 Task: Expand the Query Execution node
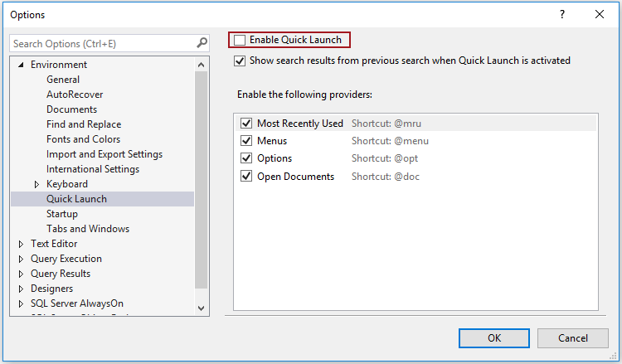click(22, 259)
